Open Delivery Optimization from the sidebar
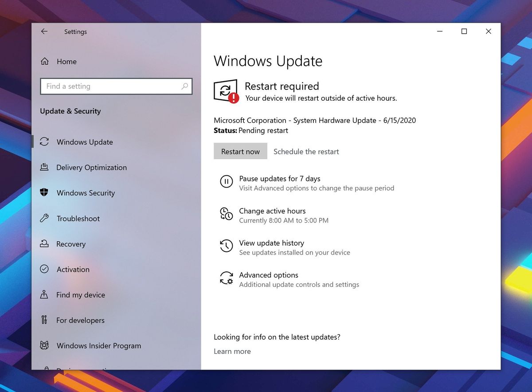Viewport: 532px width, 392px height. pos(44,167)
